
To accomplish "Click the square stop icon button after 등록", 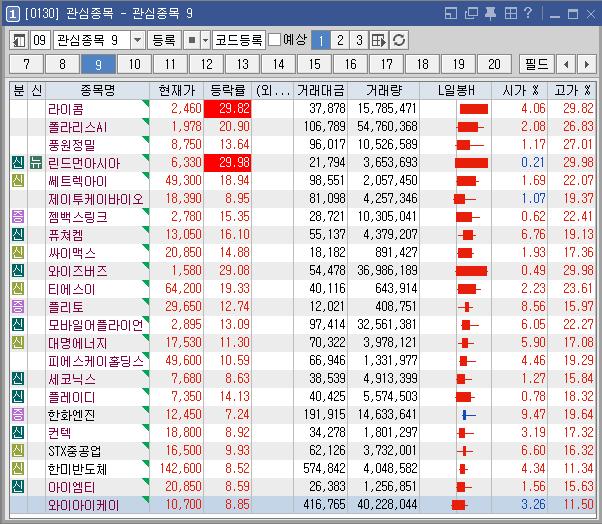I will [x=192, y=40].
